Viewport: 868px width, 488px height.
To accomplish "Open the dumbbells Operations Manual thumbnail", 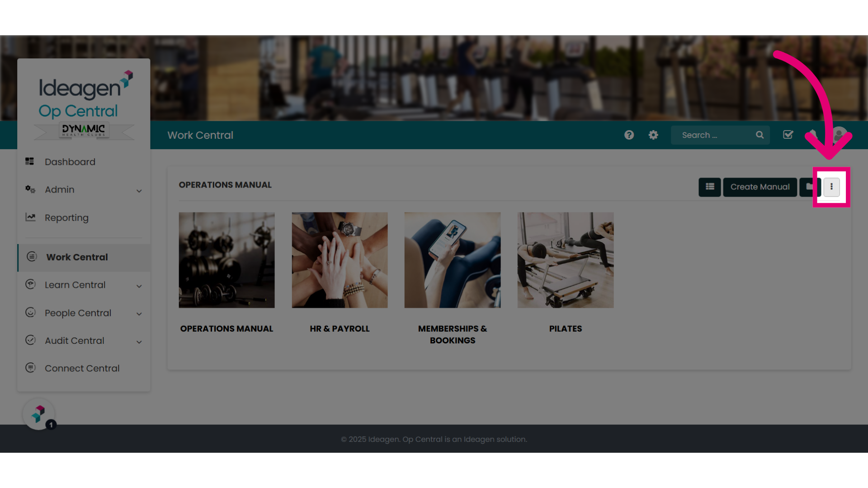I will pyautogui.click(x=226, y=260).
